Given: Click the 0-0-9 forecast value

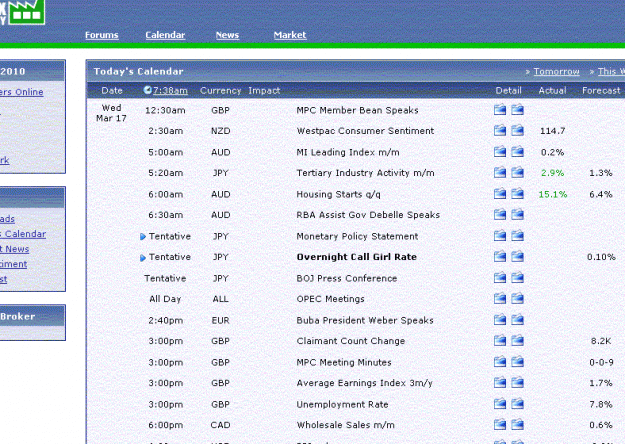Looking at the screenshot, I should tap(601, 362).
